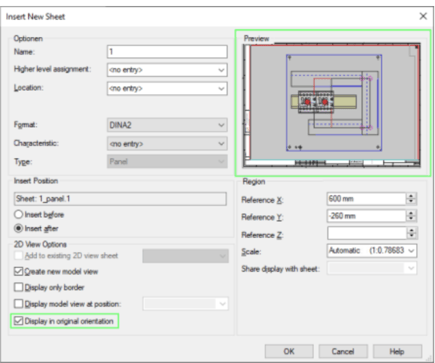Image resolution: width=435 pixels, height=363 pixels.
Task: Click the Reference Z value field
Action: 366,233
